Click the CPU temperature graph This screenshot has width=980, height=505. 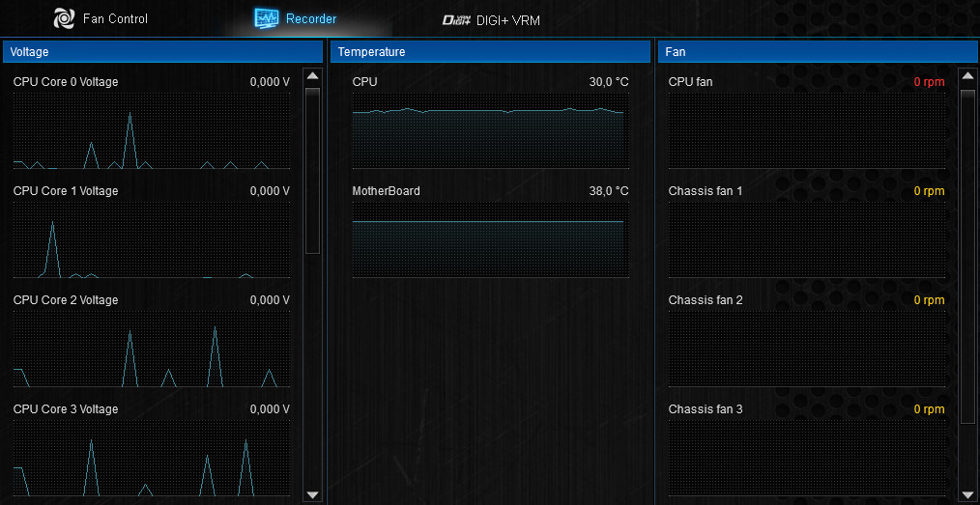tap(491, 130)
